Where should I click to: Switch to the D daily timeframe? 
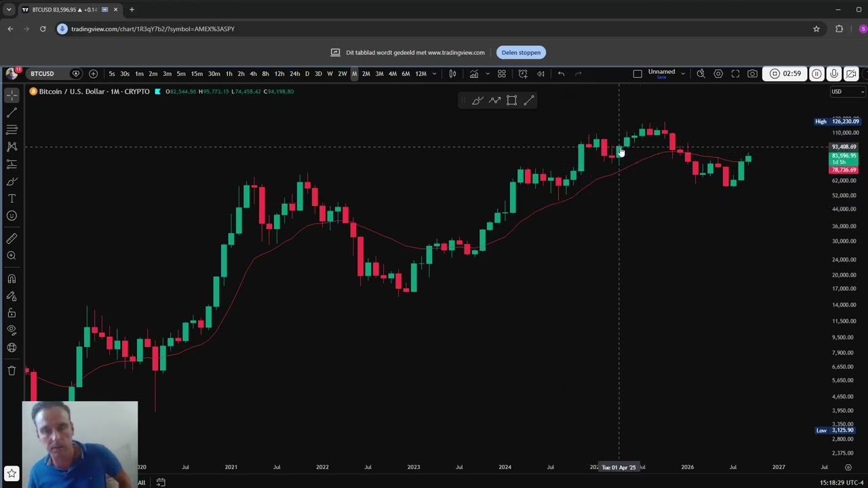(x=307, y=74)
